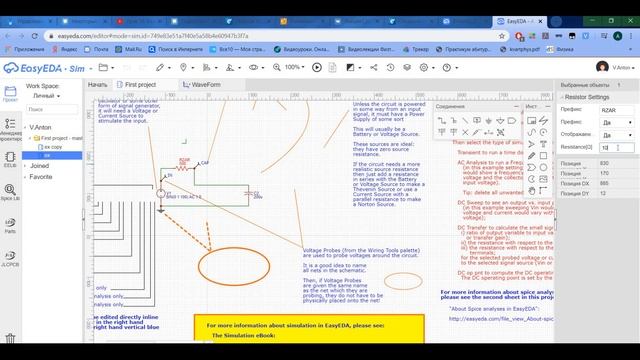Click the Share icon in the toolbar
The width and height of the screenshot is (640, 360).
coord(373,67)
